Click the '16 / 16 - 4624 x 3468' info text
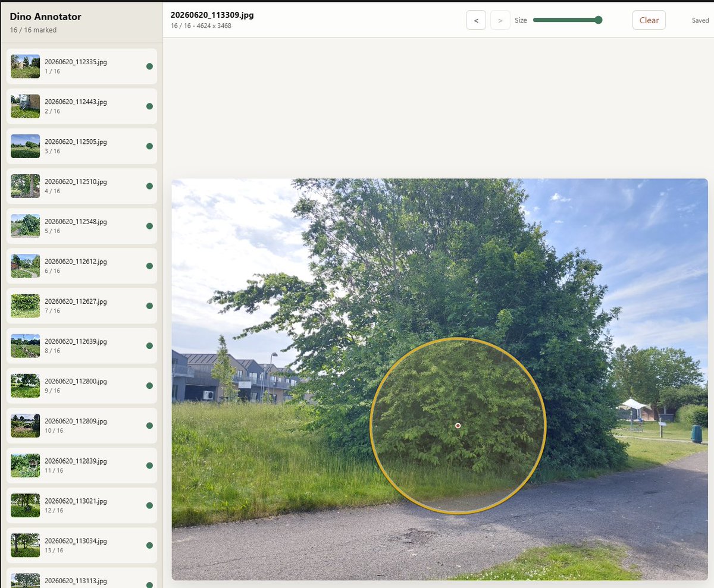714x588 pixels. tap(201, 26)
